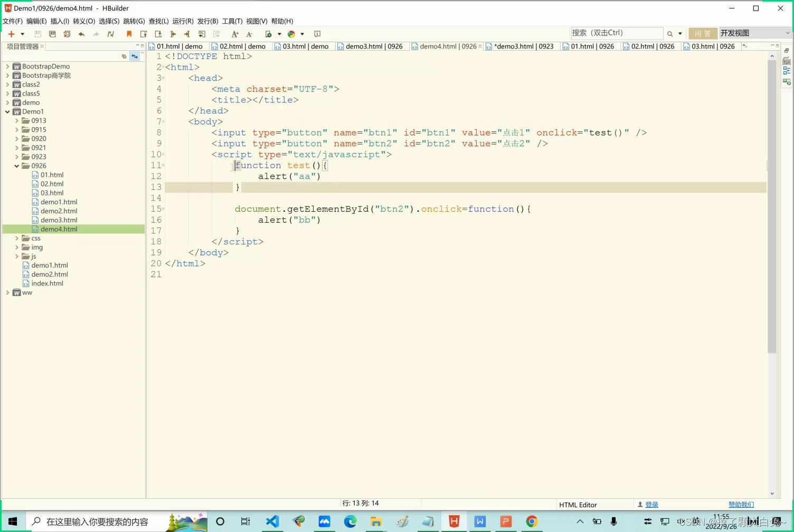The image size is (794, 532).
Task: Open the 文件(F) menu
Action: 13,21
